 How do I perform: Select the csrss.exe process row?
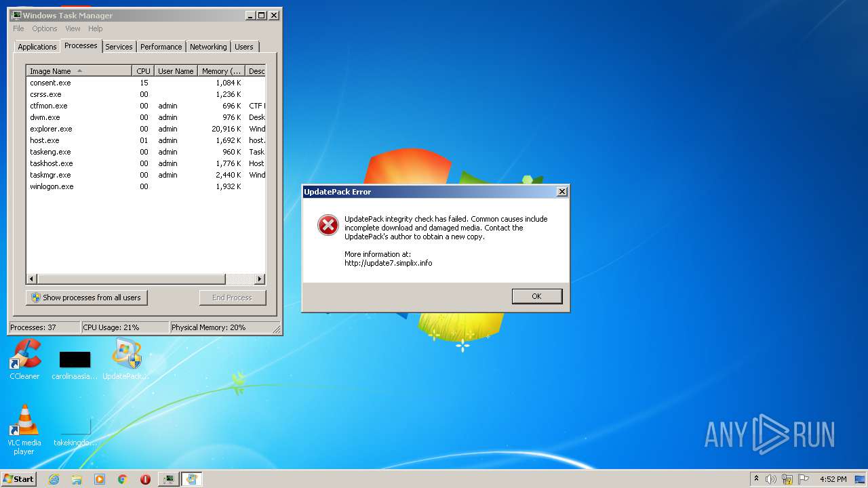coord(146,94)
